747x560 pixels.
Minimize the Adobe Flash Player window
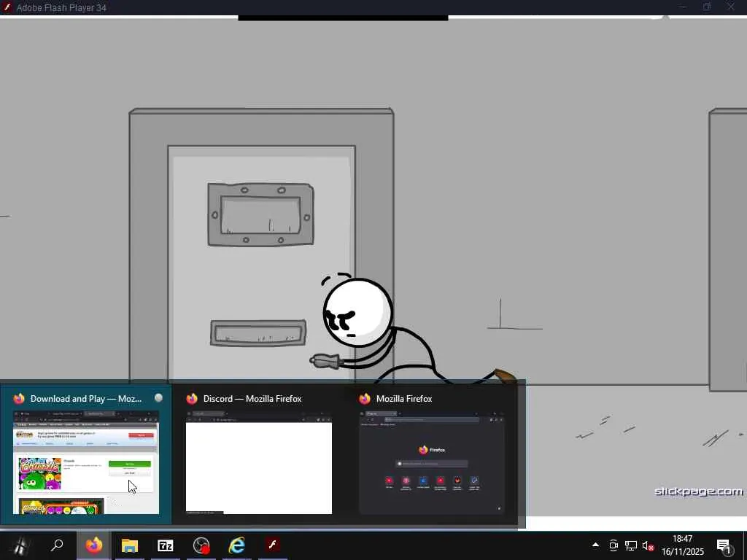pos(682,7)
